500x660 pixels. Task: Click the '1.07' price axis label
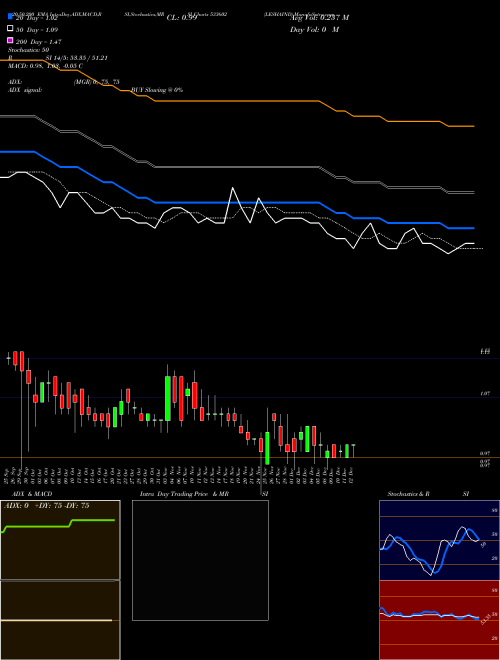click(x=485, y=394)
